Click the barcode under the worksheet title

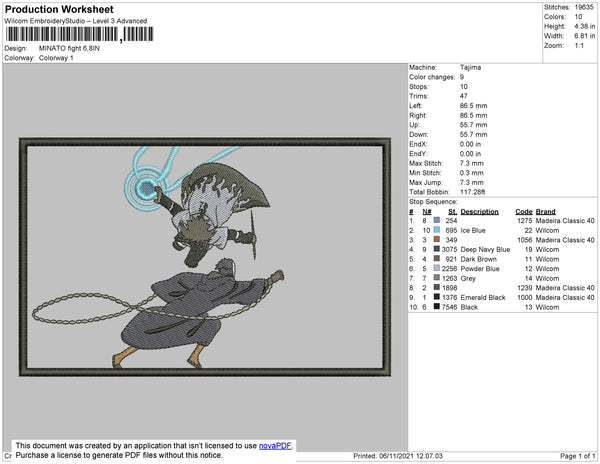coord(80,34)
